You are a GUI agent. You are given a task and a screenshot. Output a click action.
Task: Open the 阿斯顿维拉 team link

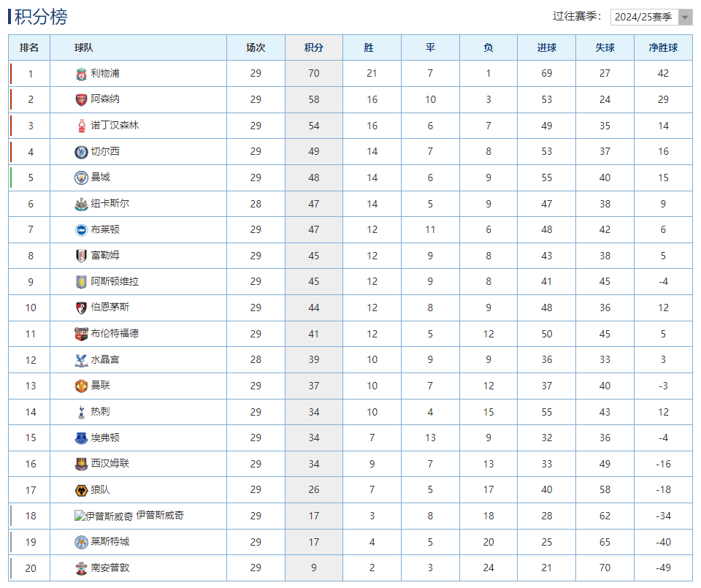115,281
